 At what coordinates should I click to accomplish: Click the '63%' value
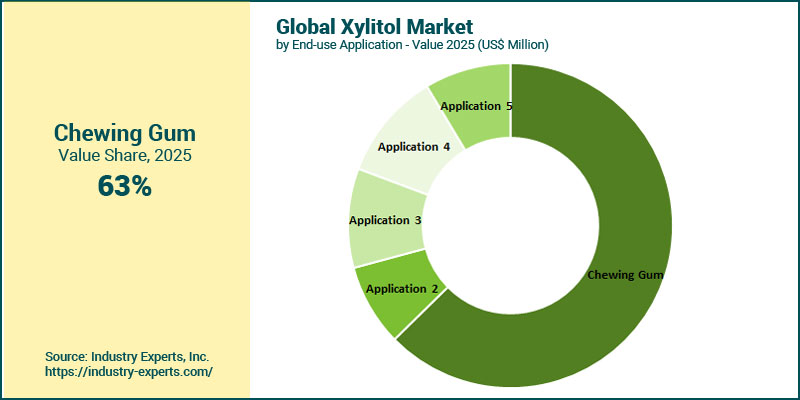(x=124, y=186)
